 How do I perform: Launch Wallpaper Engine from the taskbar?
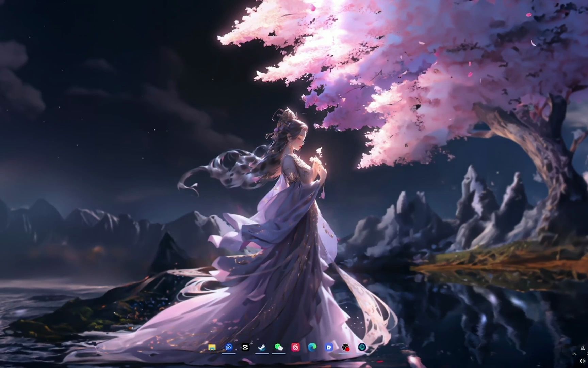point(362,348)
